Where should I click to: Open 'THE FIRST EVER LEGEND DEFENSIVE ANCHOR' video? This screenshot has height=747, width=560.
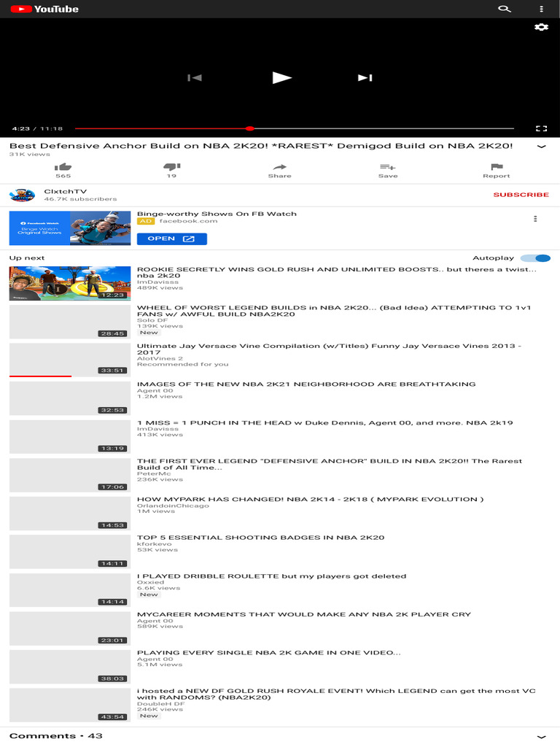[x=330, y=464]
